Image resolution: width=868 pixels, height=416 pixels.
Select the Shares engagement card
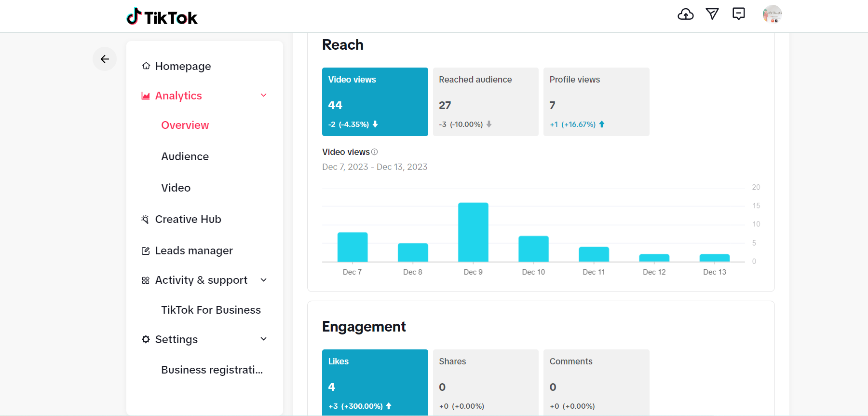click(486, 382)
